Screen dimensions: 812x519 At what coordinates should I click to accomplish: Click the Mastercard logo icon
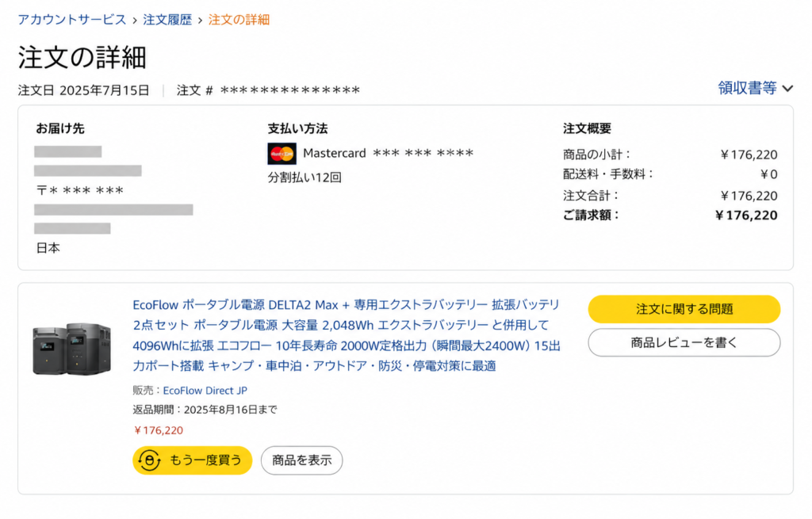click(x=282, y=154)
